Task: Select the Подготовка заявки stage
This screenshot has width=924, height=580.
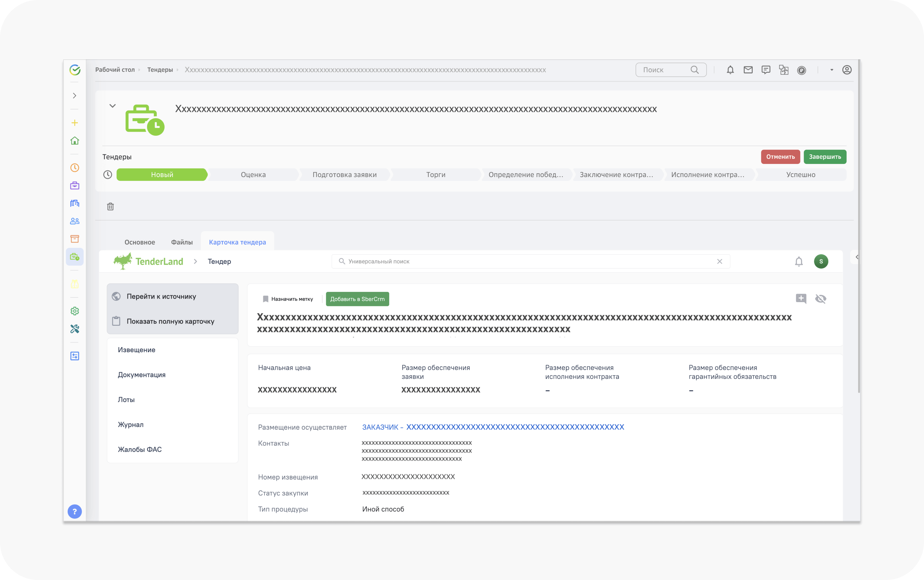Action: [345, 175]
